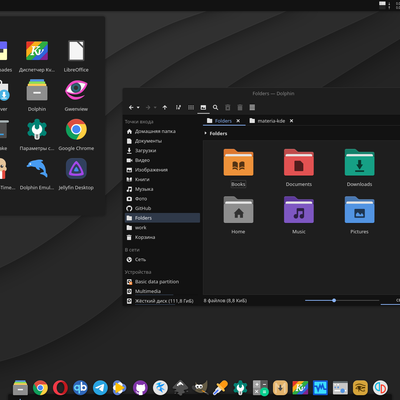Screen dimensions: 400x400
Task: Open the 111,8 GiB hard disk device
Action: [x=162, y=301]
